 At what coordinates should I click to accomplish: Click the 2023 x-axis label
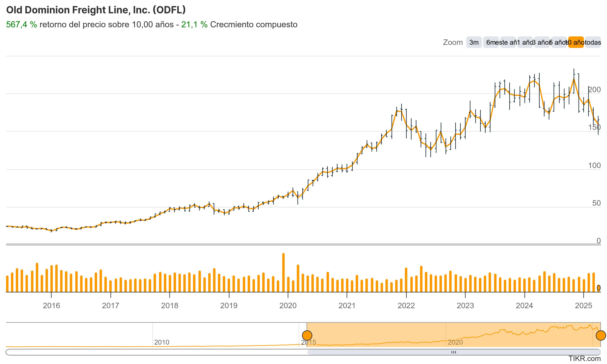click(465, 305)
